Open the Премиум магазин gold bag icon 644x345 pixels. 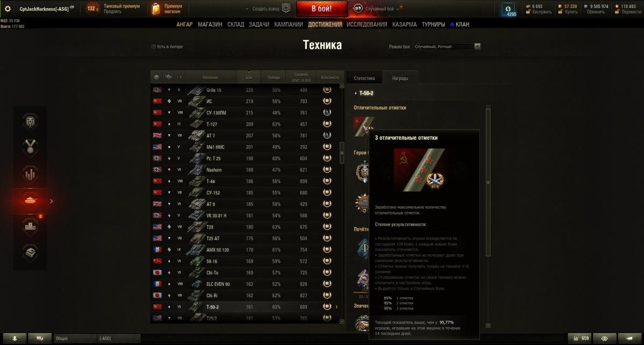pos(156,9)
